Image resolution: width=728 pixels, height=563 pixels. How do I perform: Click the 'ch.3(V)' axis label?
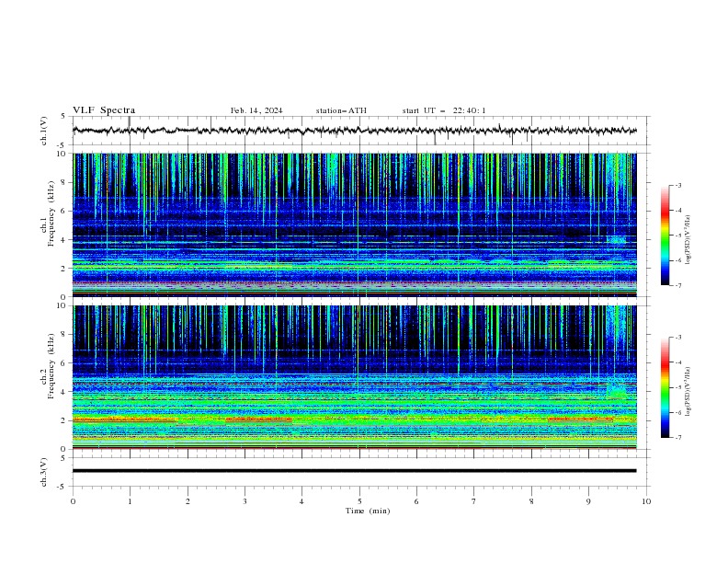[x=44, y=472]
